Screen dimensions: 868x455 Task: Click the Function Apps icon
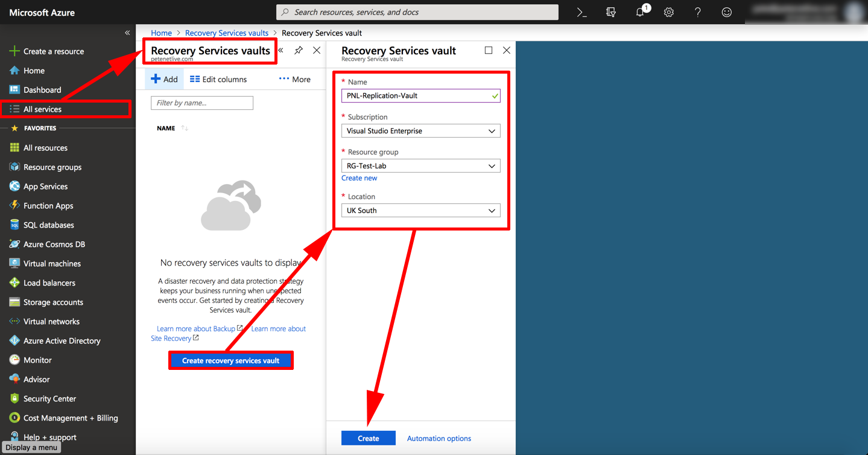point(14,206)
